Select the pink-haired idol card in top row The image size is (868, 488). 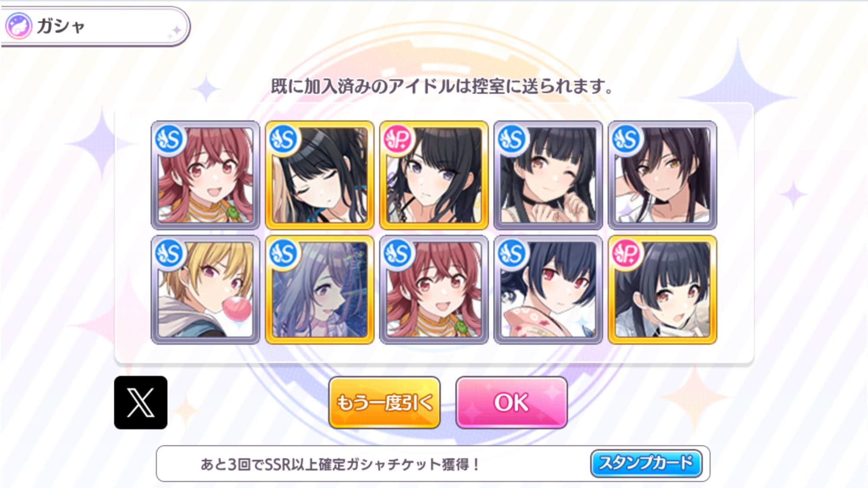[x=205, y=175]
